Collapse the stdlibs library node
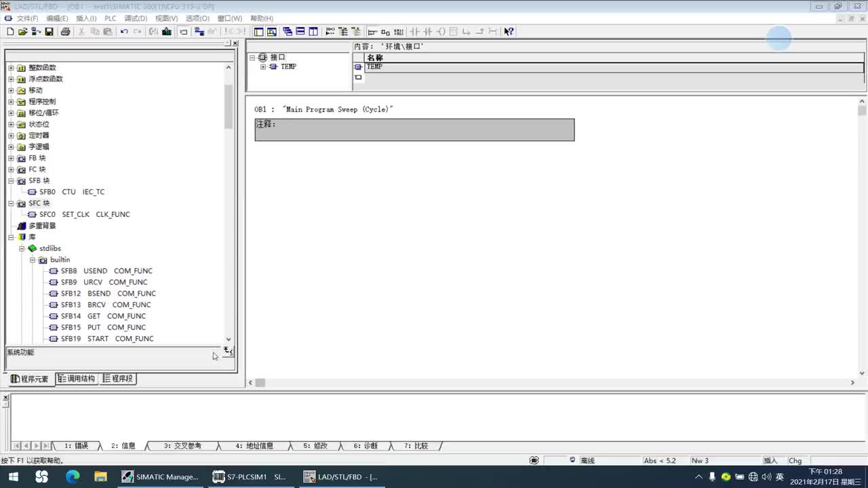 pos(22,249)
